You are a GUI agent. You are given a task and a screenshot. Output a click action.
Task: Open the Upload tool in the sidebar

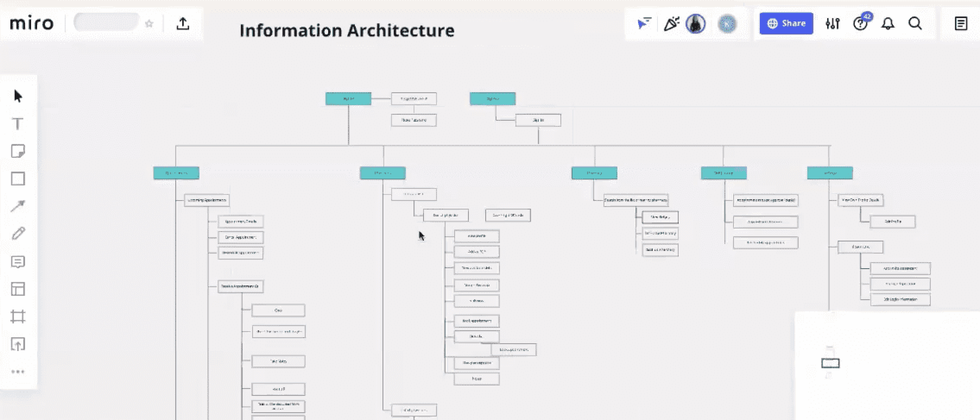point(18,344)
